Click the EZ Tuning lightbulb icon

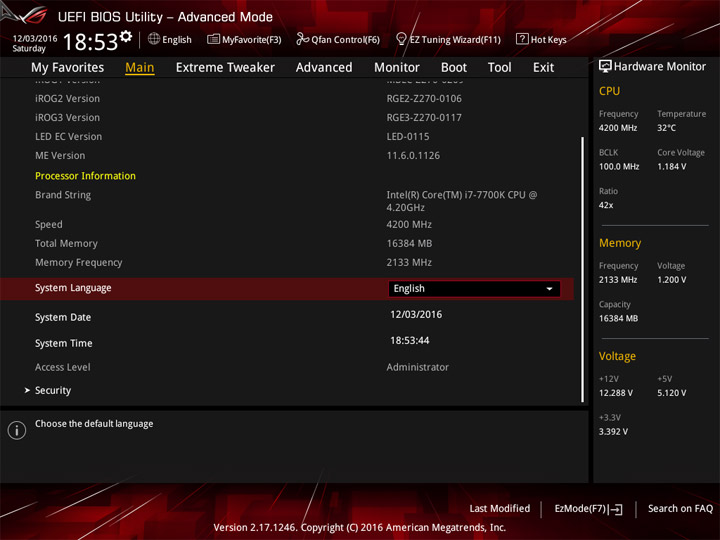(401, 39)
